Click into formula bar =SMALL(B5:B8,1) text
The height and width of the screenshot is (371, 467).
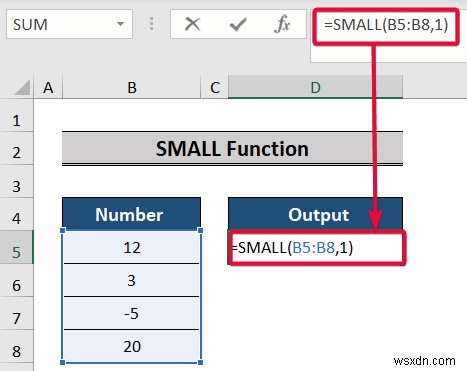386,25
